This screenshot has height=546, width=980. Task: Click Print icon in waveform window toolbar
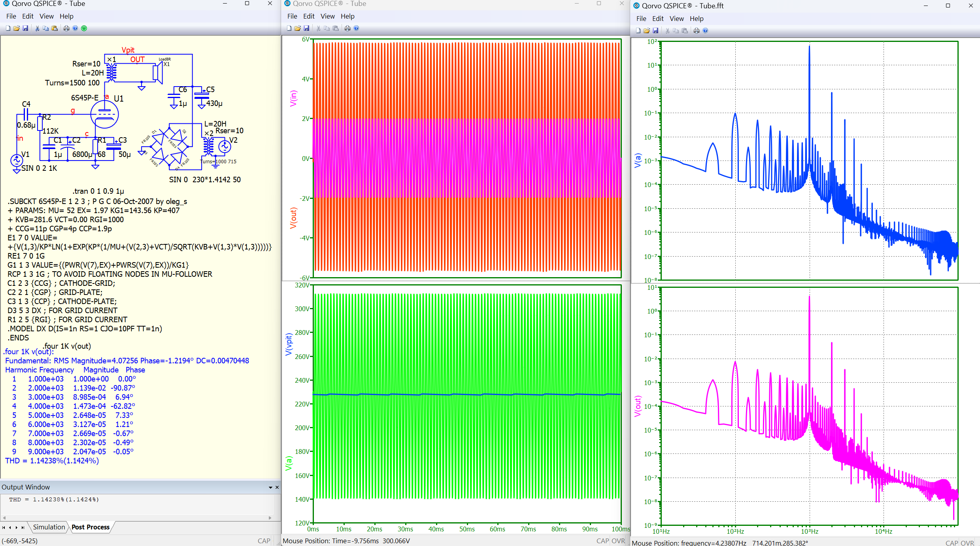point(347,28)
